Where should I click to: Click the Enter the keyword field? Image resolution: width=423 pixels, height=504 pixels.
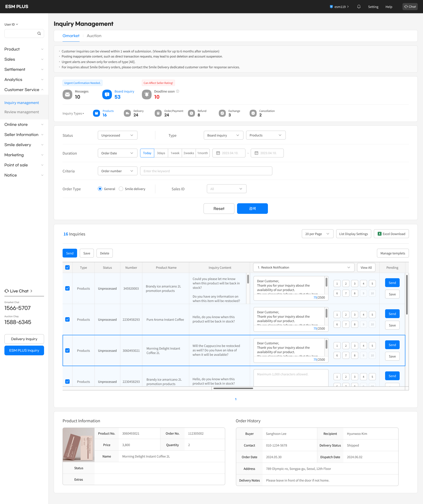pyautogui.click(x=206, y=171)
